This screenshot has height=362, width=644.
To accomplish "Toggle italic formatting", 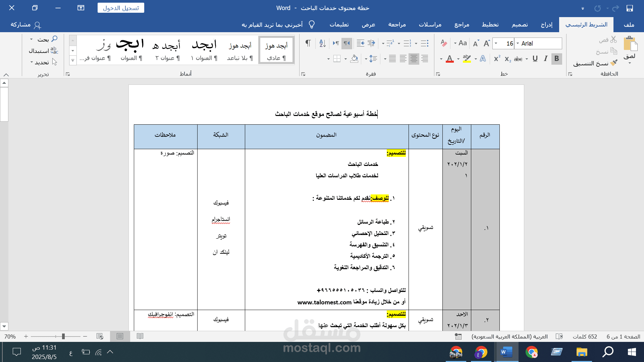I will click(x=546, y=59).
